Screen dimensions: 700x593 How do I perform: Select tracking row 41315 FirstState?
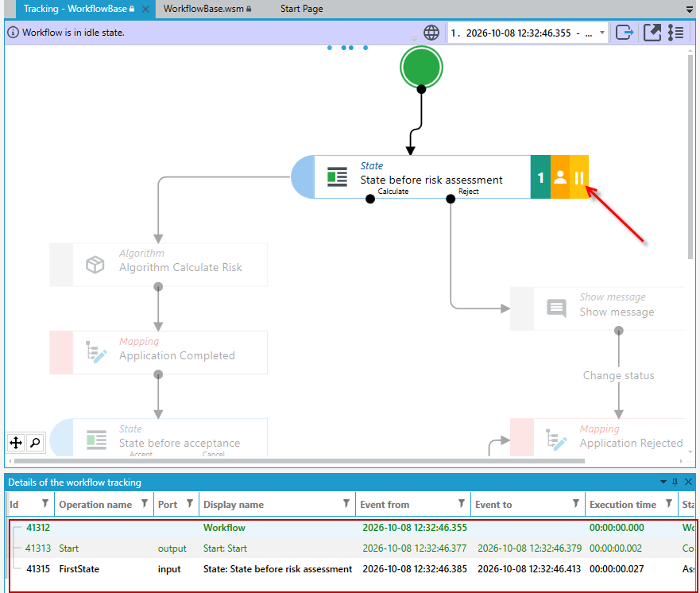pos(352,569)
